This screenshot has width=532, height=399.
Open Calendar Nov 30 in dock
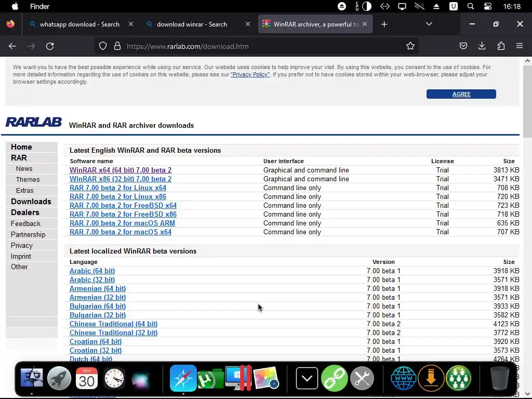[87, 378]
